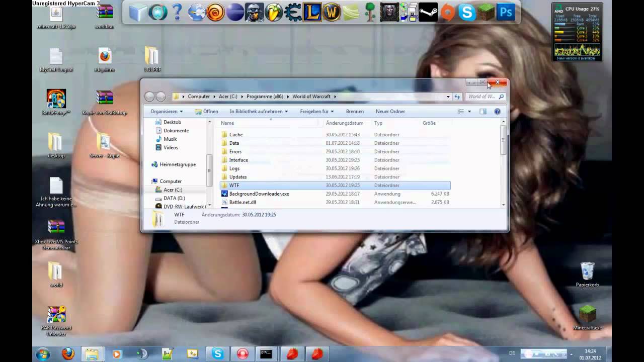Sort by Typ column header
The height and width of the screenshot is (362, 644).
coord(395,123)
